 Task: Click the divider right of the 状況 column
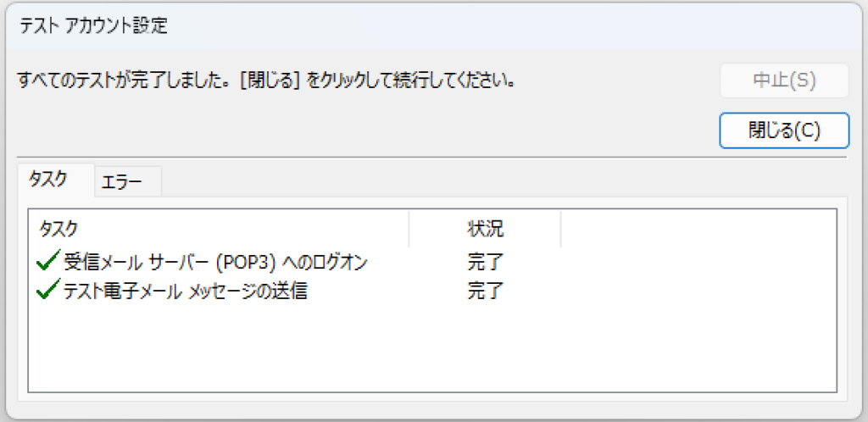coord(560,229)
